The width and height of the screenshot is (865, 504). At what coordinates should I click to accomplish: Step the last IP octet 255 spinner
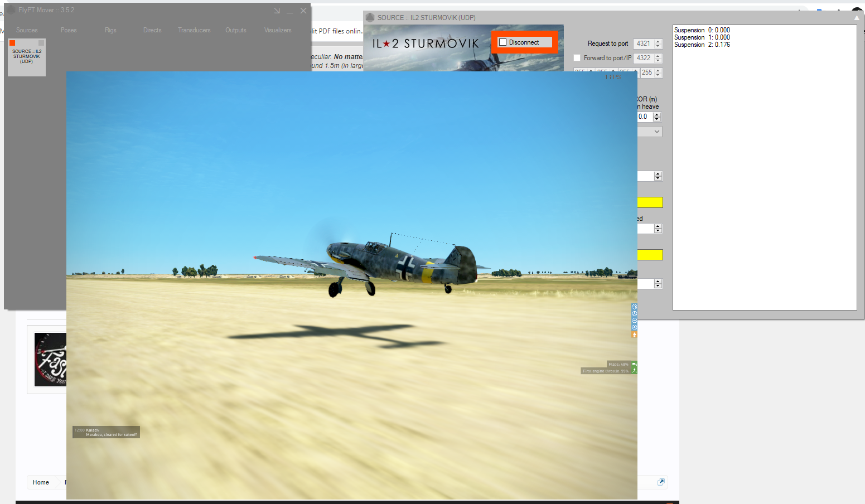(658, 72)
